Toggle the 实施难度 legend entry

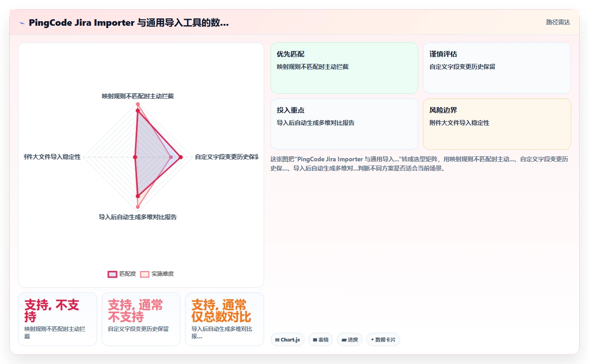[157, 274]
